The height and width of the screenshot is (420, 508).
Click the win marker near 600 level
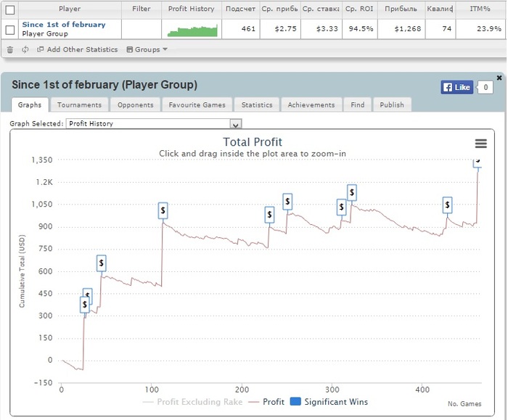tap(102, 263)
